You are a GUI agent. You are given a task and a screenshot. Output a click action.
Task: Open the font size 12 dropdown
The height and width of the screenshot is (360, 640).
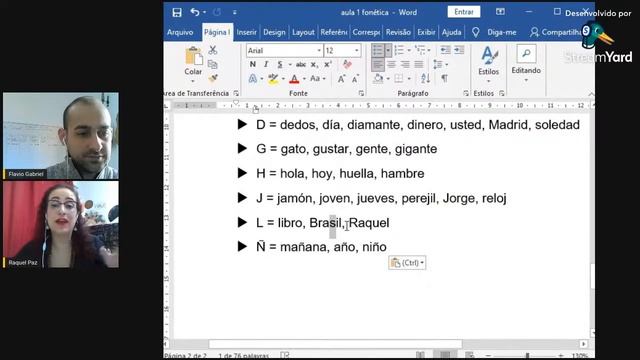point(357,51)
